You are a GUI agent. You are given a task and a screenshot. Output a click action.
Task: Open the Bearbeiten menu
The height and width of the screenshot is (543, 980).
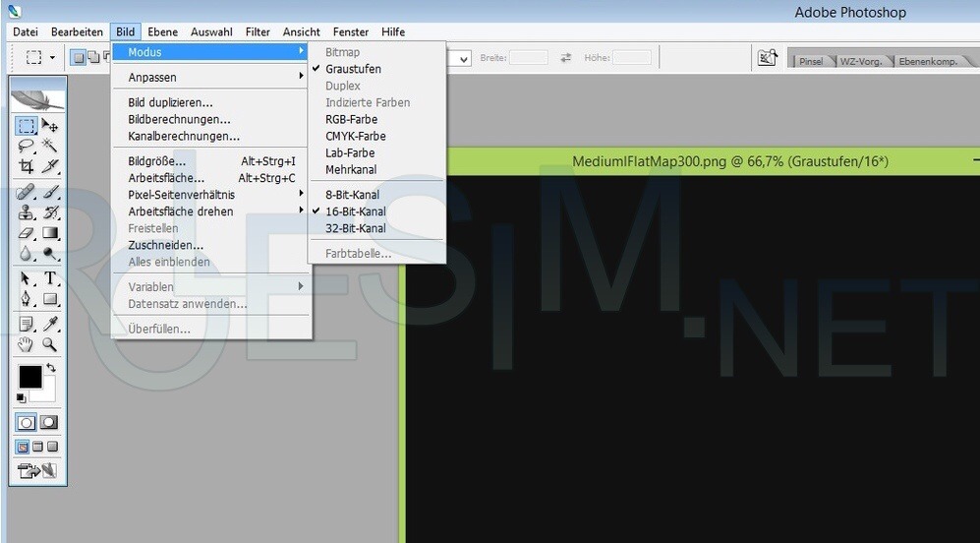point(77,31)
